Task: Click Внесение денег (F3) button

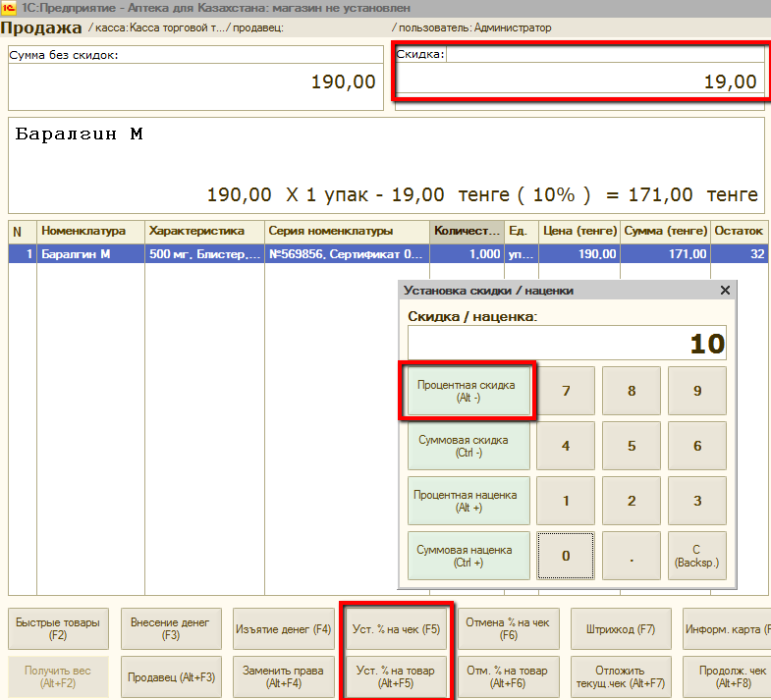Action: 170,629
